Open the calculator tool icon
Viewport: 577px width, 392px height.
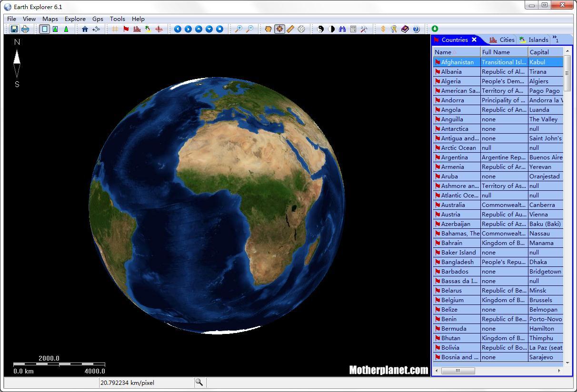click(x=353, y=29)
